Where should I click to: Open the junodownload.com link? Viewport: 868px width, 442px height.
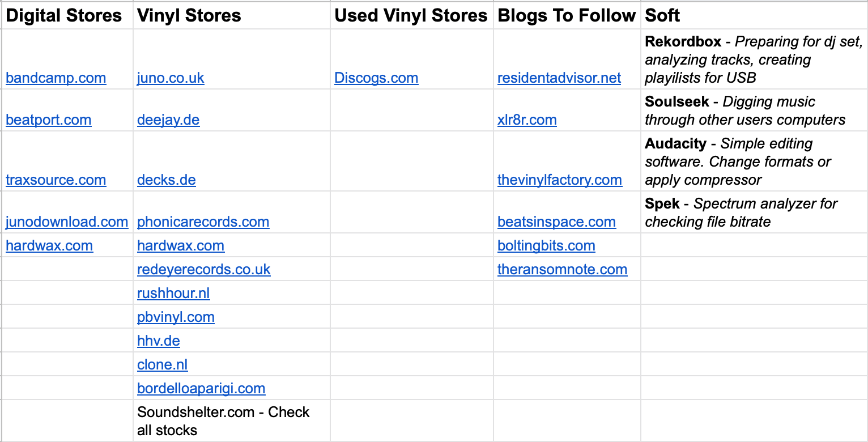(x=67, y=222)
